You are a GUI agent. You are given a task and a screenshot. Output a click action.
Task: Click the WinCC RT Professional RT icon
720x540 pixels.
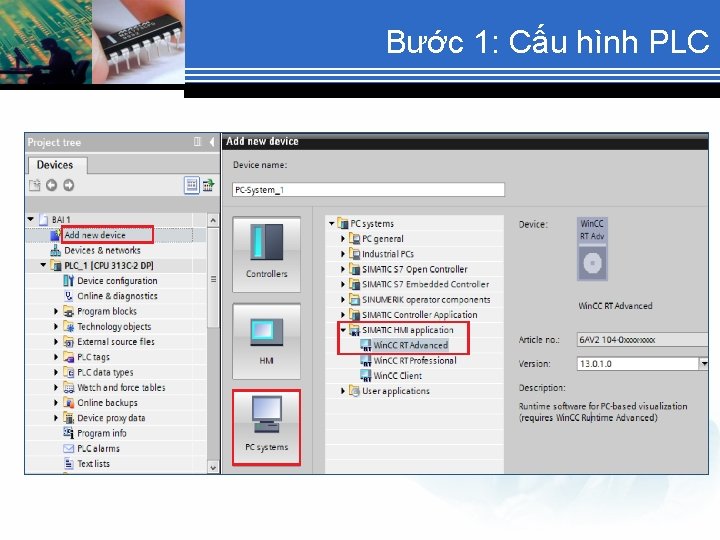(x=366, y=361)
